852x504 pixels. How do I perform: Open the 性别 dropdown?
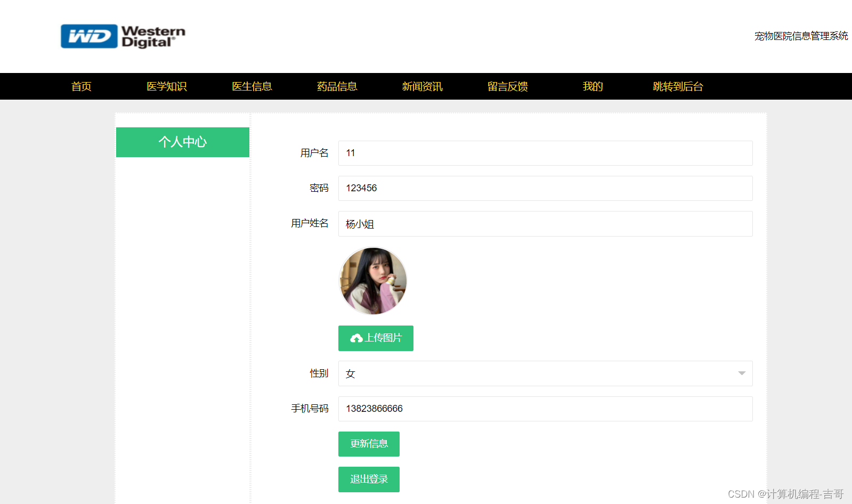pos(546,373)
